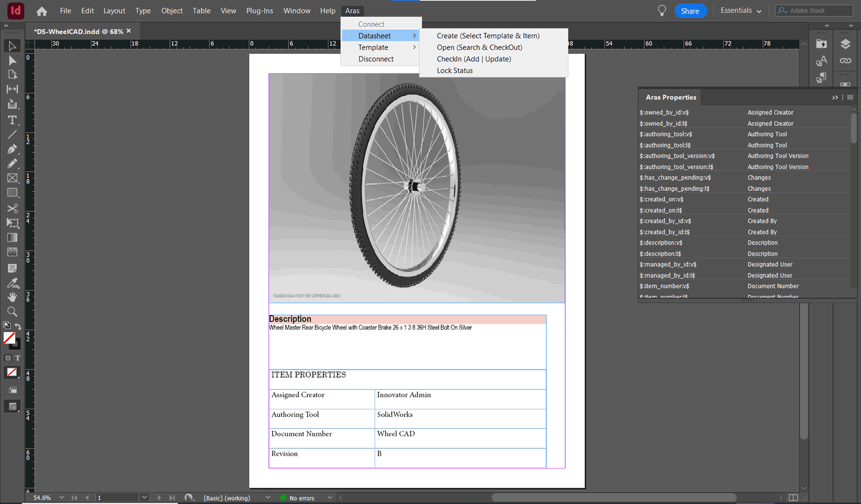
Task: Open the Discover lightbulb icon
Action: pyautogui.click(x=662, y=11)
